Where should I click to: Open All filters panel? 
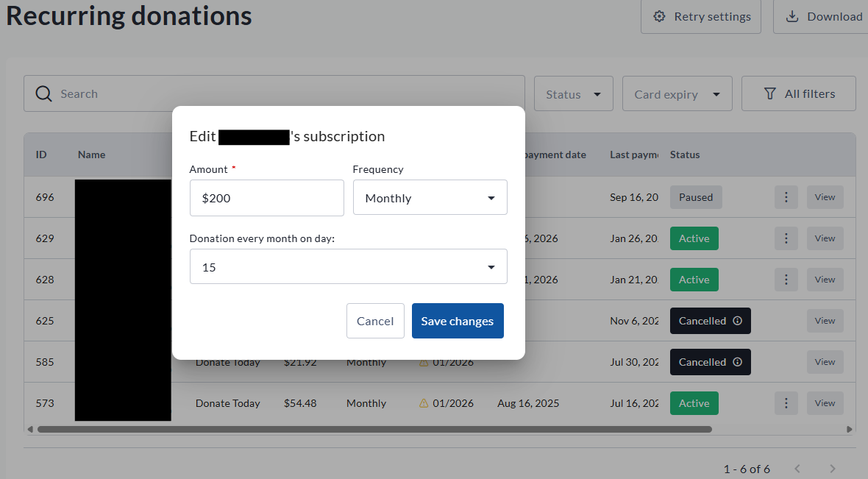(x=798, y=94)
